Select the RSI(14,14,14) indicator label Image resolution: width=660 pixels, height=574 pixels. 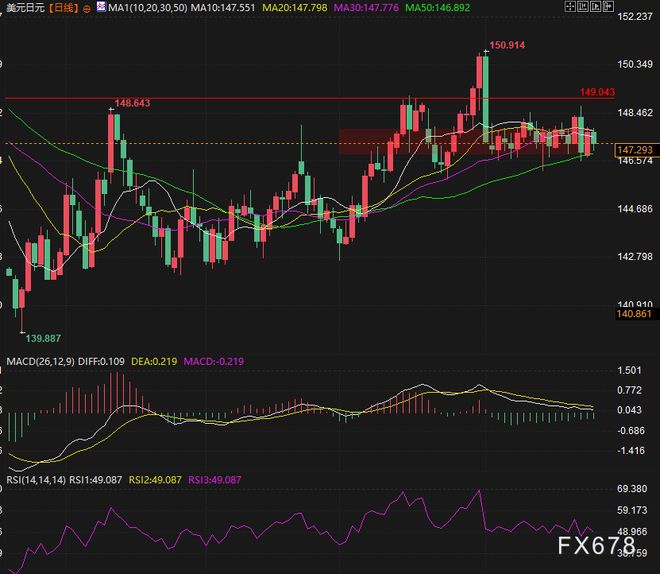[x=34, y=480]
